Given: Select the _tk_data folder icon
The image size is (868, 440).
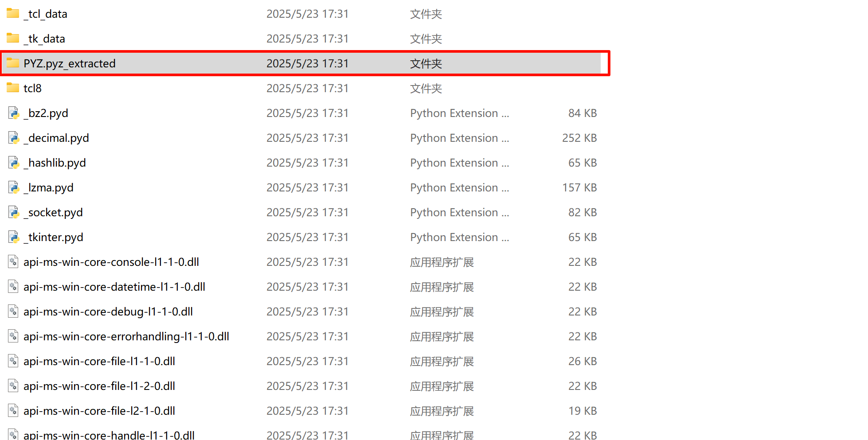Looking at the screenshot, I should point(13,39).
